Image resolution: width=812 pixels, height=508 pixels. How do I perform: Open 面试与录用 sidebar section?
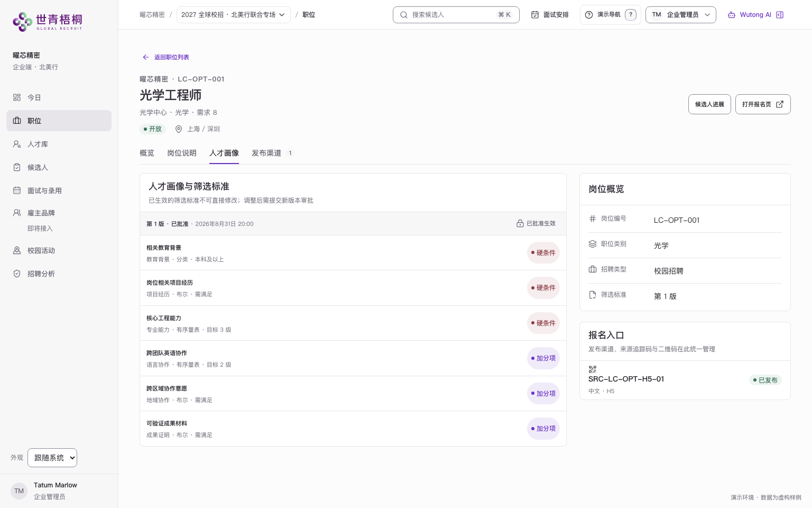point(59,190)
